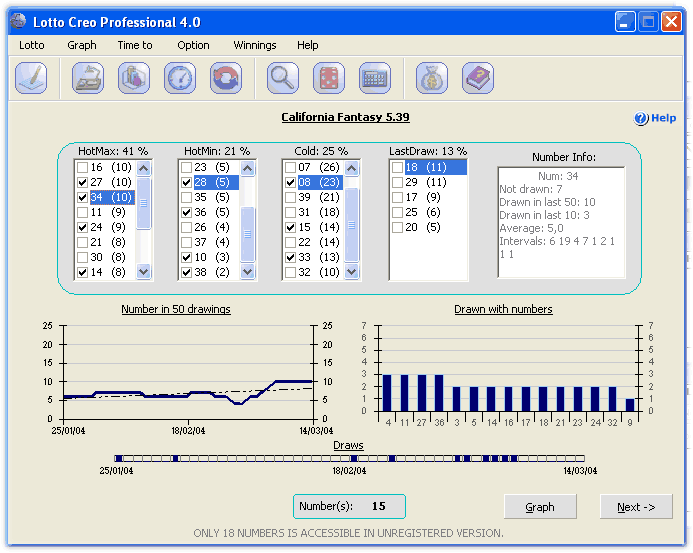
Task: Uncheck number 34 in HotMax list
Action: click(82, 198)
